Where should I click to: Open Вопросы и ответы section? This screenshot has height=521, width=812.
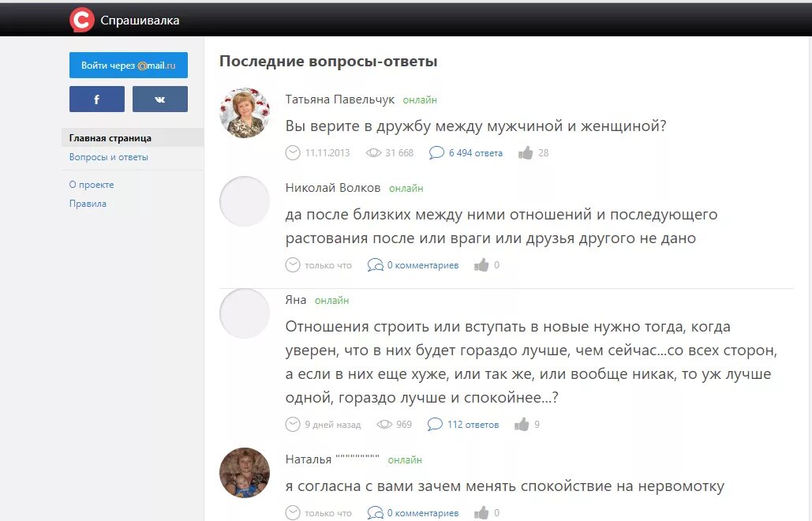click(x=108, y=157)
